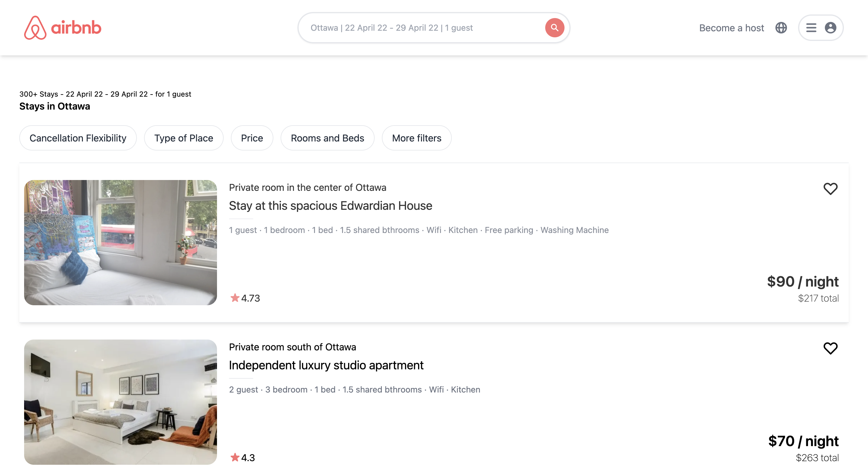Image resolution: width=868 pixels, height=475 pixels.
Task: Open the hamburger menu icon
Action: (x=811, y=28)
